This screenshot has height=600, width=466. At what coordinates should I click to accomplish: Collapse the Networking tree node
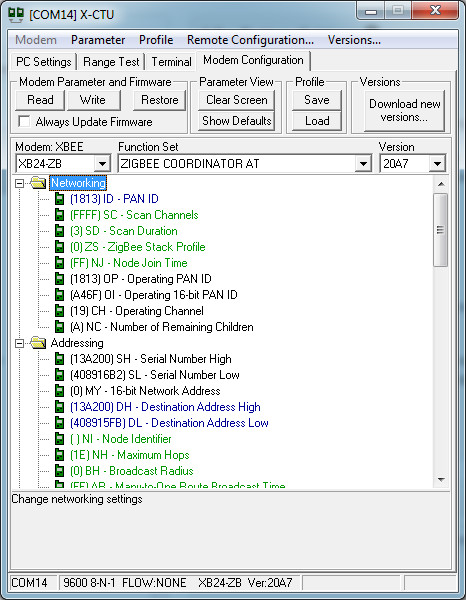point(19,184)
